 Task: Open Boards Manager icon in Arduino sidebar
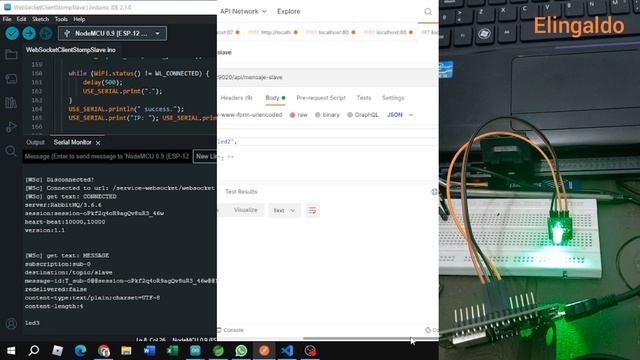[11, 78]
